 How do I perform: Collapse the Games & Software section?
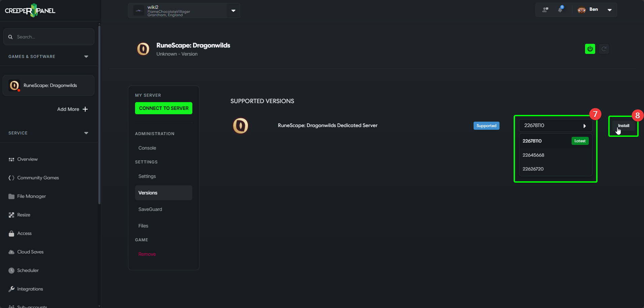point(86,57)
